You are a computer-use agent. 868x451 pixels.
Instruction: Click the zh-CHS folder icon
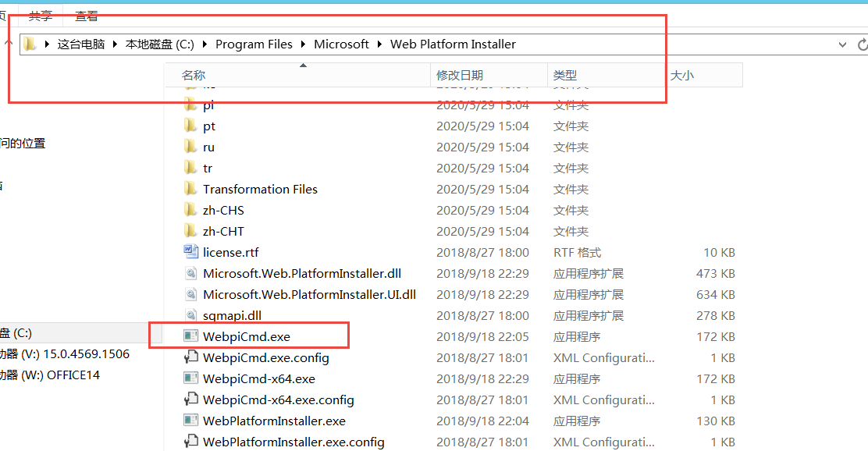[190, 210]
